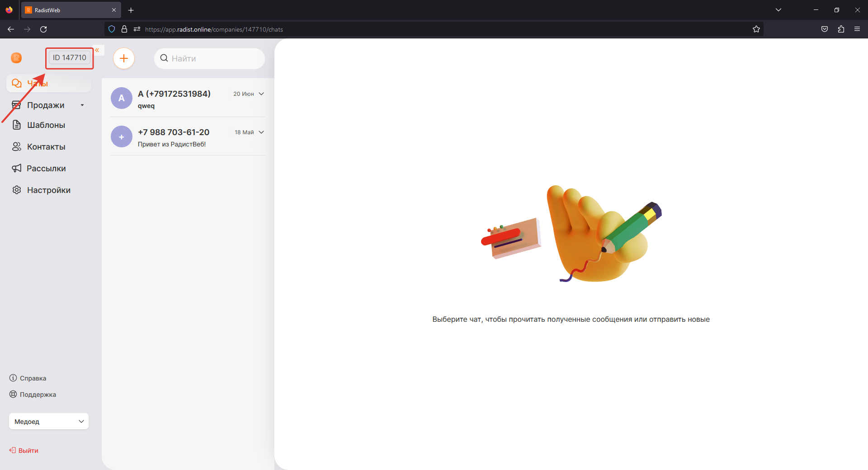Open the Firefox extensions puzzle icon
The width and height of the screenshot is (868, 470).
click(841, 29)
